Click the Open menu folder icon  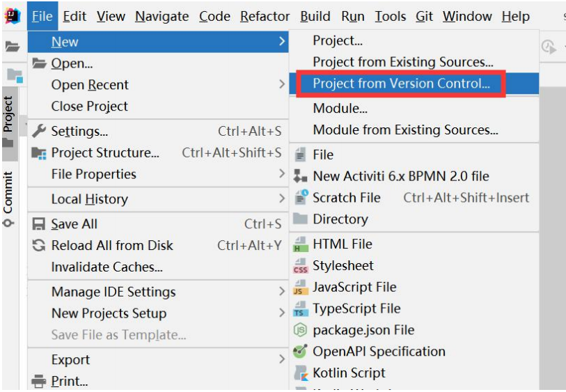tap(39, 63)
